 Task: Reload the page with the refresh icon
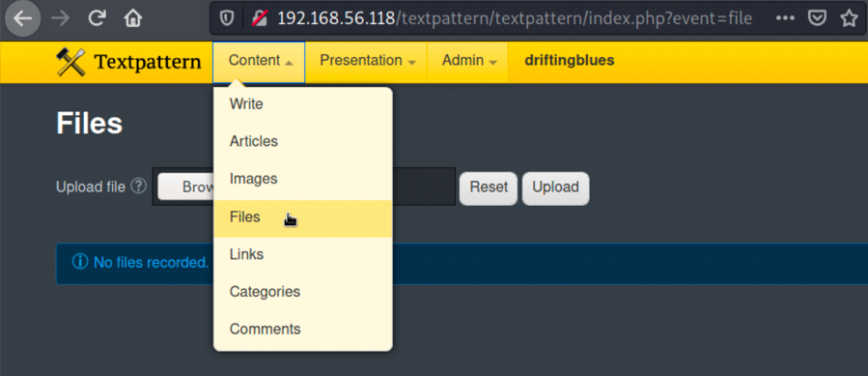[x=97, y=19]
